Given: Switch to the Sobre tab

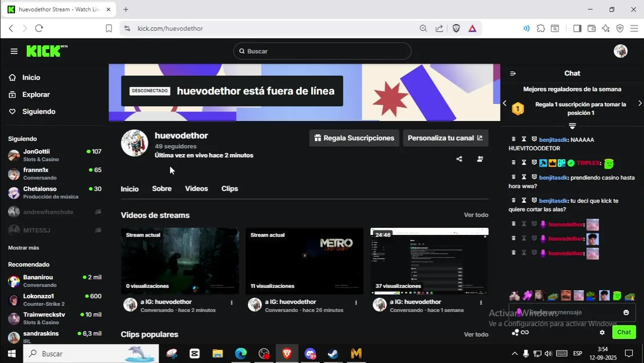Looking at the screenshot, I should pos(162,189).
